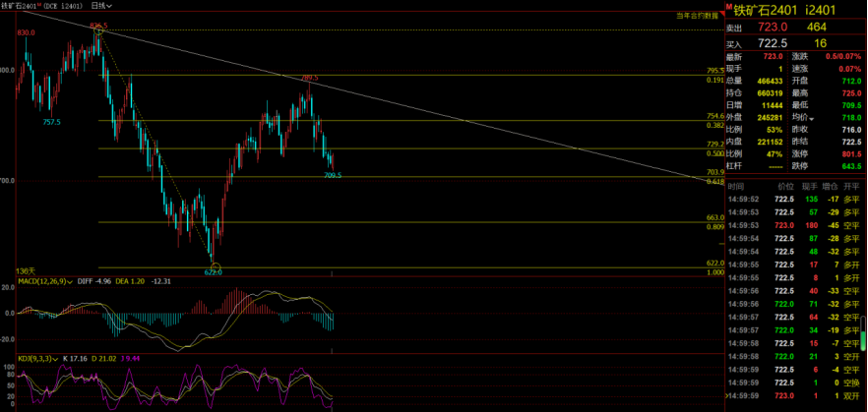The image size is (868, 412).
Task: Select the 14:59:52 trade row time
Action: click(x=743, y=199)
